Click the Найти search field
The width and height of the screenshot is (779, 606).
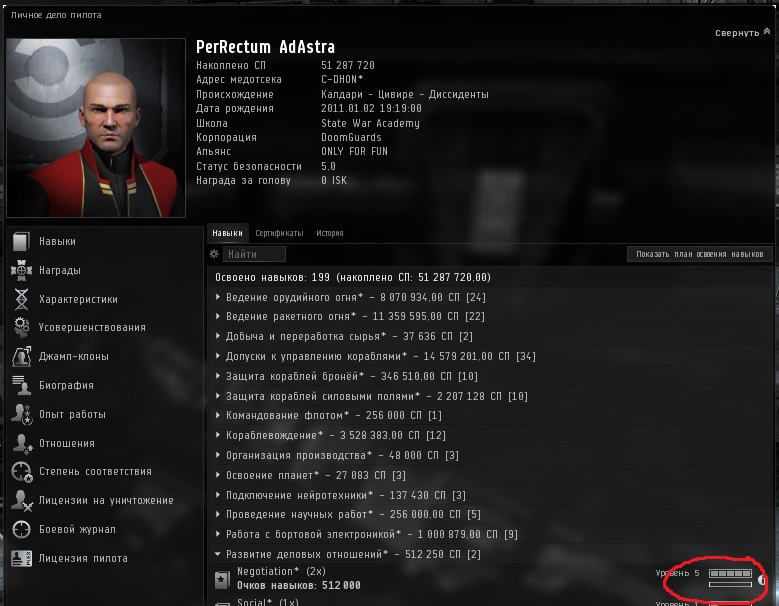(254, 254)
